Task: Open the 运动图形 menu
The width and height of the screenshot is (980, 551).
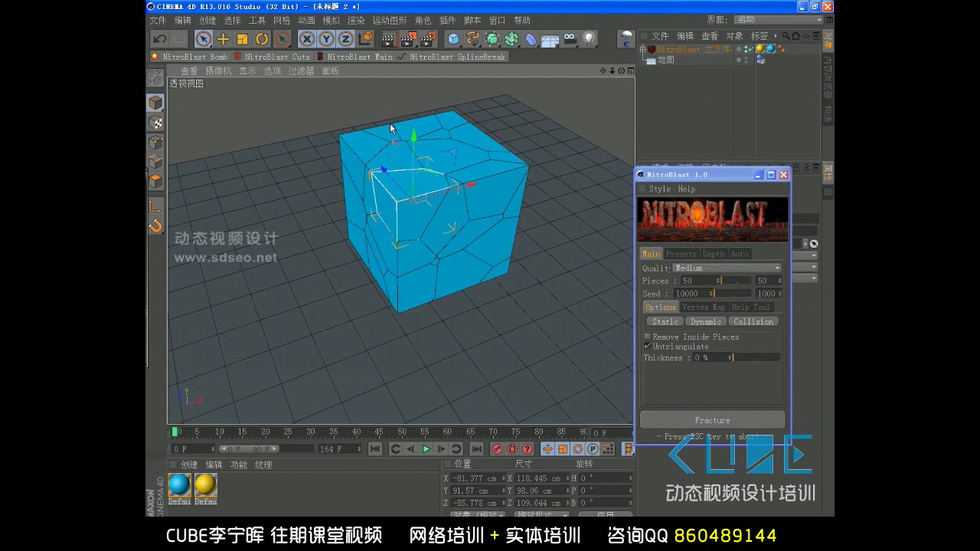Action: pos(390,21)
